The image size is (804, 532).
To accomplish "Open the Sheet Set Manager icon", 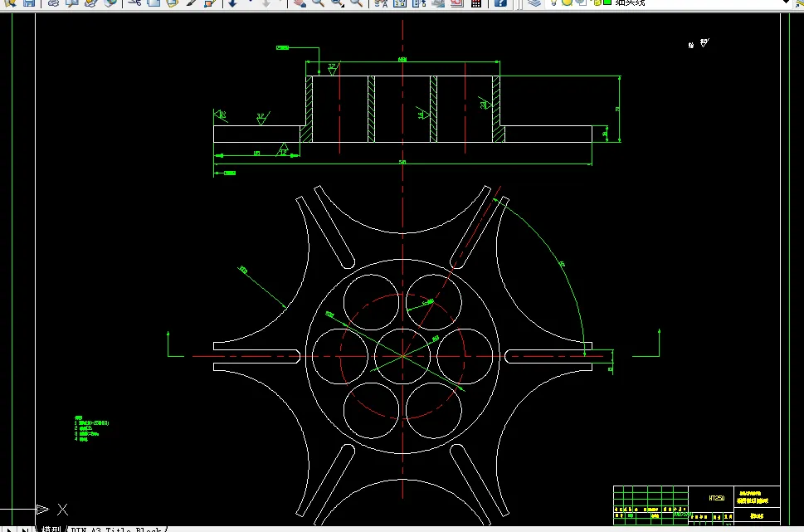I will point(438,2).
